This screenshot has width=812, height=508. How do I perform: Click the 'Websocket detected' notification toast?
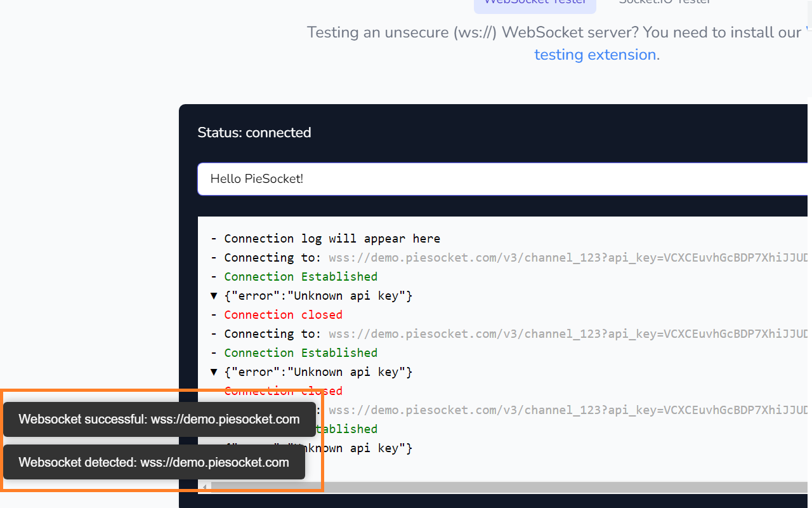point(154,462)
